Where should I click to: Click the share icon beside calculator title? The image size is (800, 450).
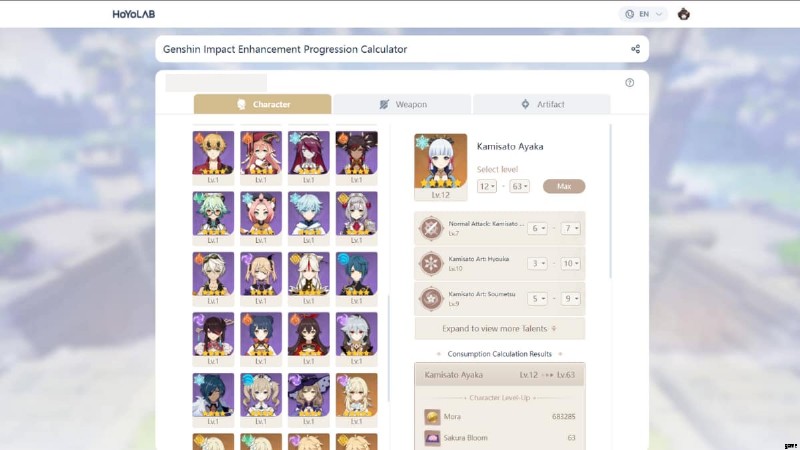click(635, 49)
